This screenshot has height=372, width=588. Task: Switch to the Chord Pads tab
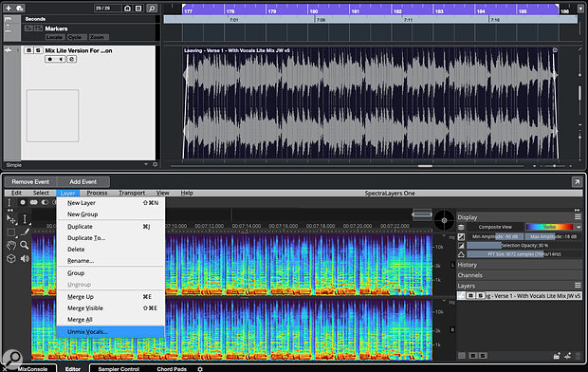172,369
